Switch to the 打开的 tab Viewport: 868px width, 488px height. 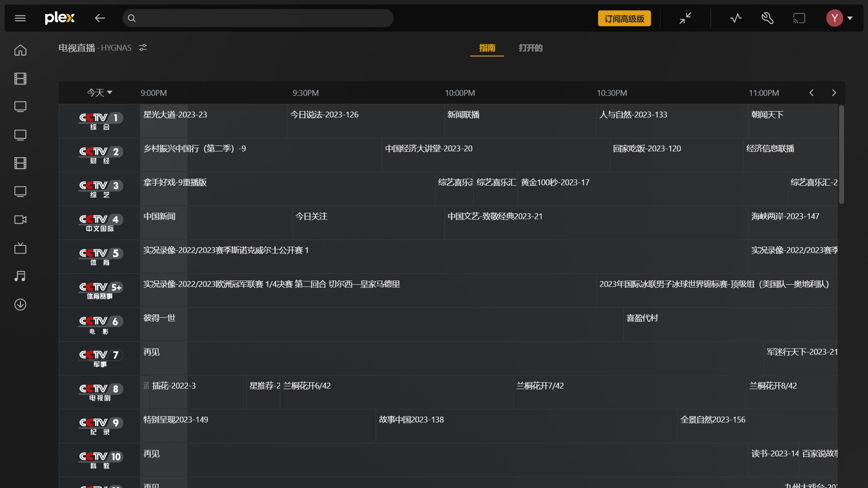coord(530,48)
